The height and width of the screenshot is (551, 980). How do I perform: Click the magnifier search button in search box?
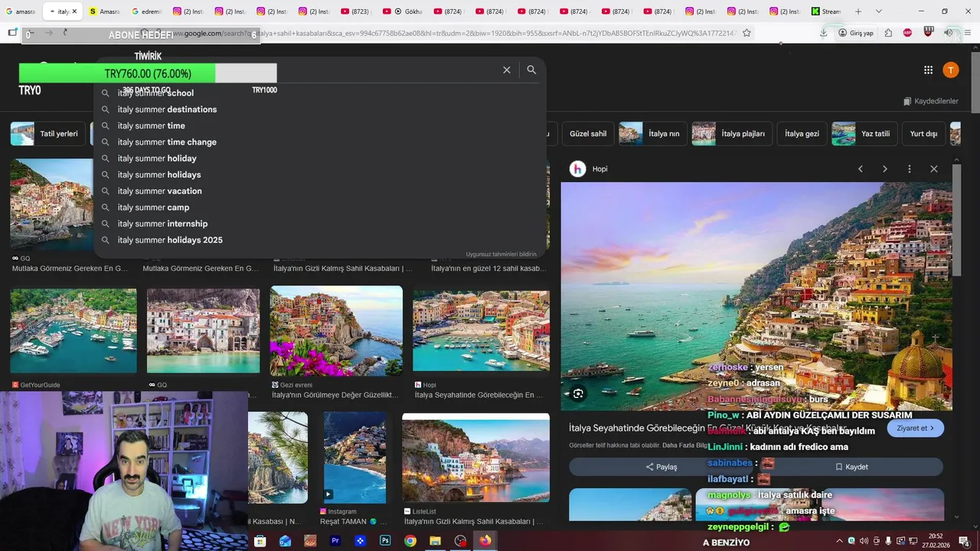[x=531, y=70]
